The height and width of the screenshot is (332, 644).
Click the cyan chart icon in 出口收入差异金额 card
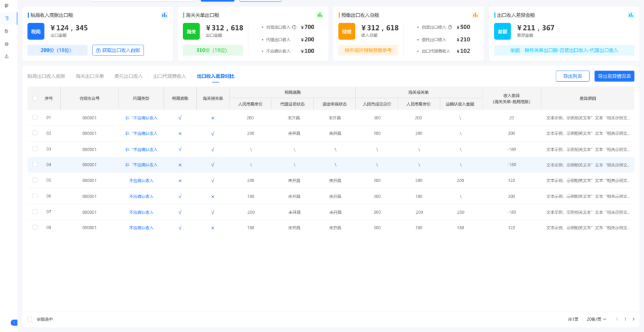tap(631, 15)
